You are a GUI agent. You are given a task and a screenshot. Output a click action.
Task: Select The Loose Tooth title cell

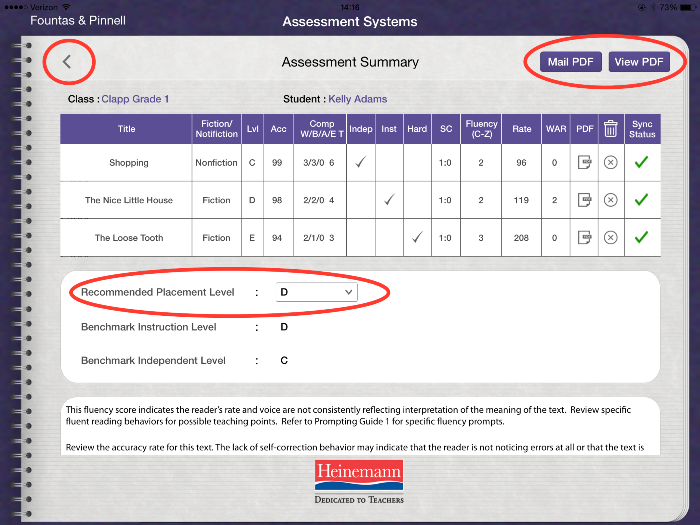(x=126, y=238)
